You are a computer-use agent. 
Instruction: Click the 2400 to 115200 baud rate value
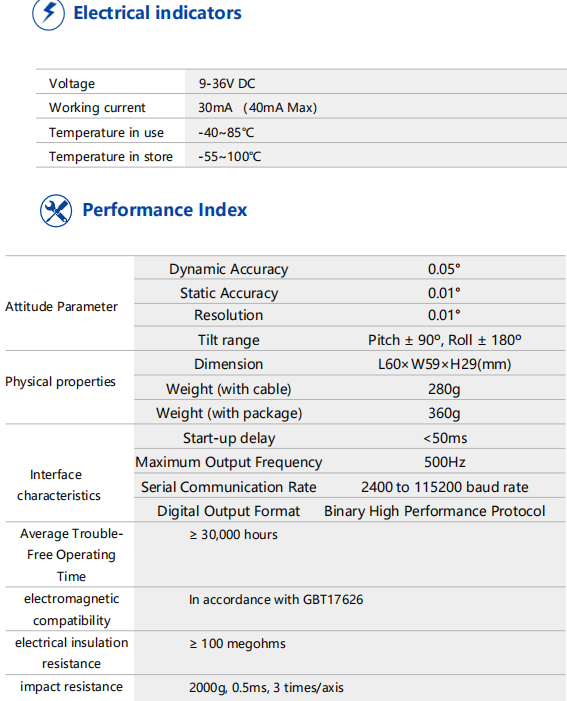click(444, 487)
